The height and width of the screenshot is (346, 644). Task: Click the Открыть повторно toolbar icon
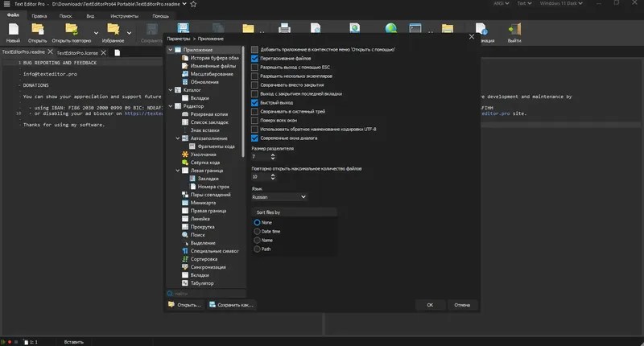click(x=72, y=30)
